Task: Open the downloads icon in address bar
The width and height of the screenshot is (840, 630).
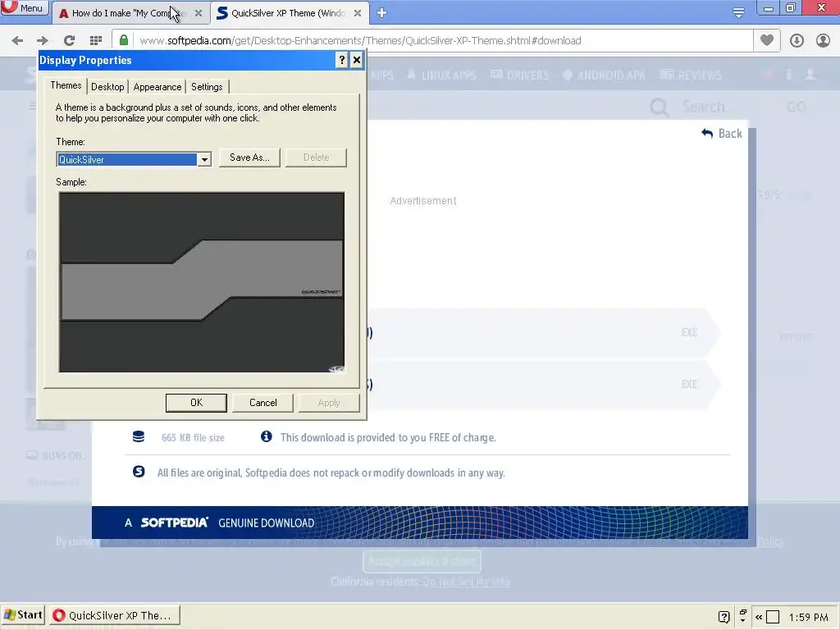Action: tap(797, 41)
